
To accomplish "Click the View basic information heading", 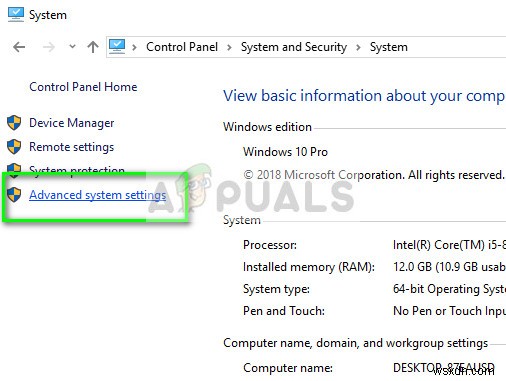I will [364, 96].
